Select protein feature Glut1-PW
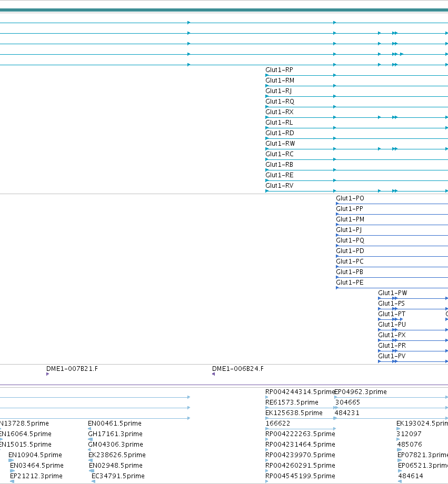Image resolution: width=448 pixels, height=484 pixels. [x=393, y=293]
